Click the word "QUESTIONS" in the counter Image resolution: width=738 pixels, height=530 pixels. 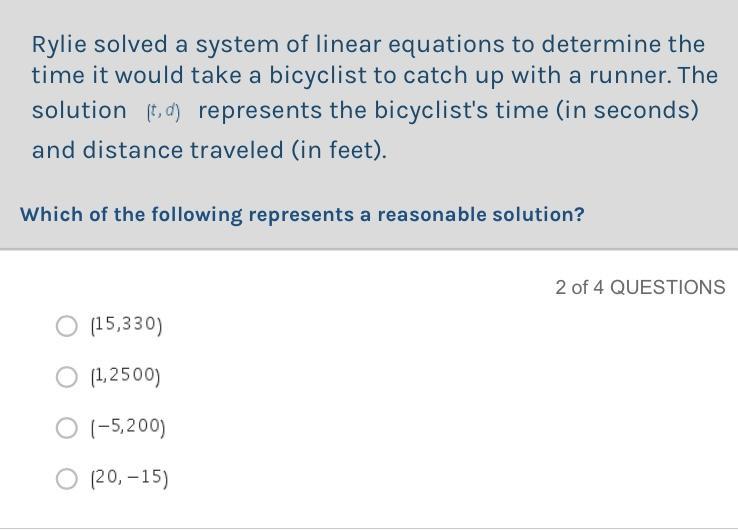667,287
